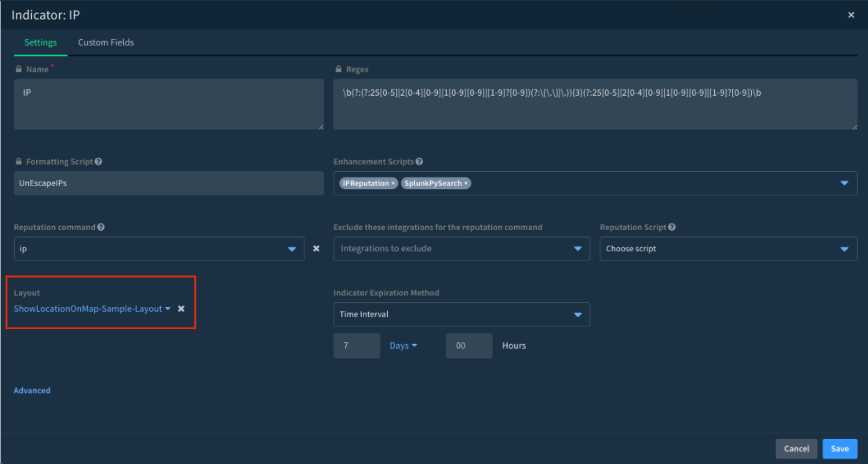The height and width of the screenshot is (464, 868).
Task: Click the Hours input field
Action: 469,346
